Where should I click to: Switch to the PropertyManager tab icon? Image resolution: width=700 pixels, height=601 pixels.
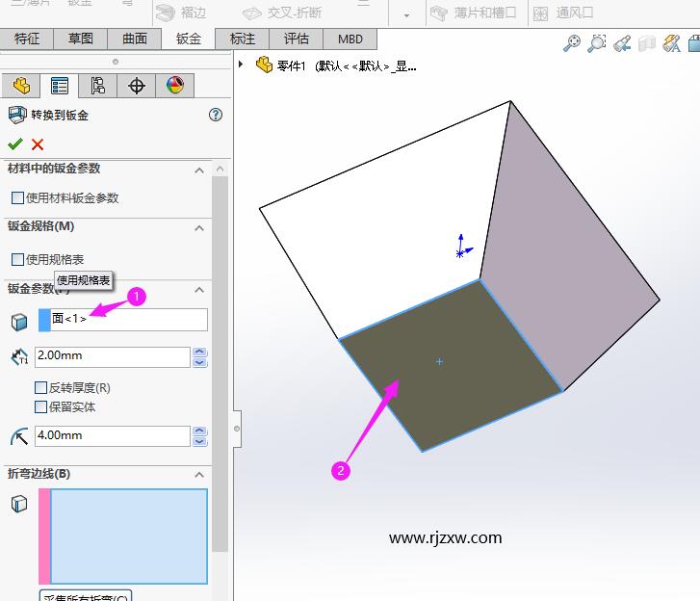pos(59,86)
